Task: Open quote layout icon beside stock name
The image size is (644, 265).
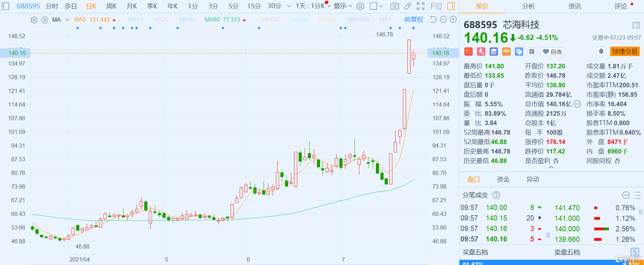Action: 636,25
